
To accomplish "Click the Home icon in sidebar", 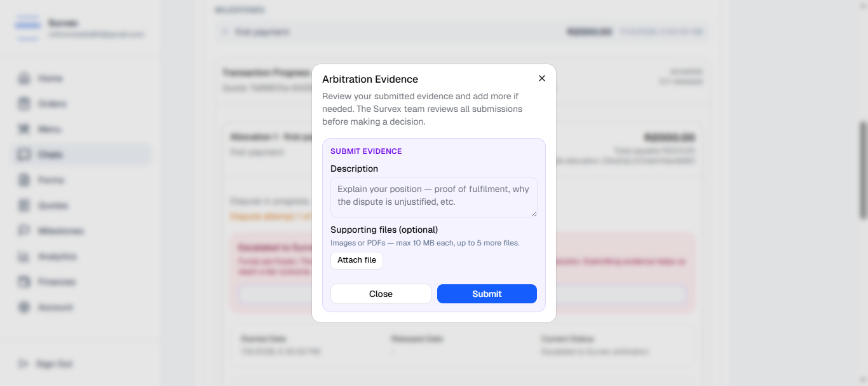I will [24, 78].
